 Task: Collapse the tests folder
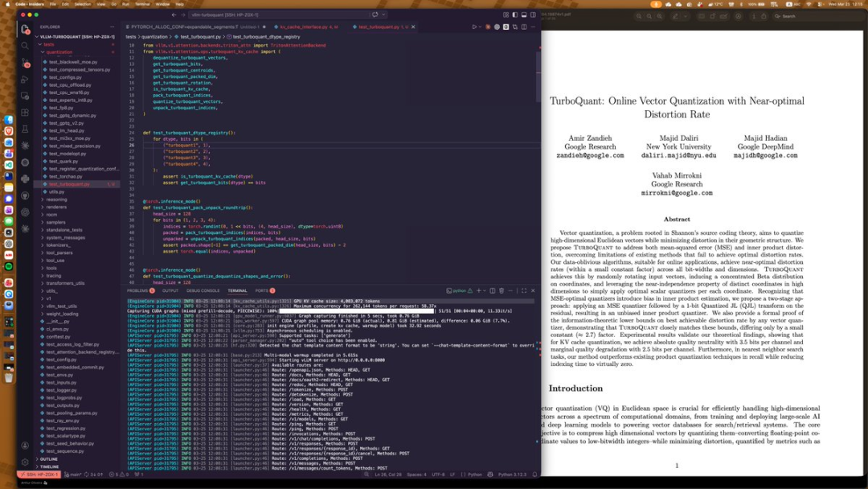[76, 44]
